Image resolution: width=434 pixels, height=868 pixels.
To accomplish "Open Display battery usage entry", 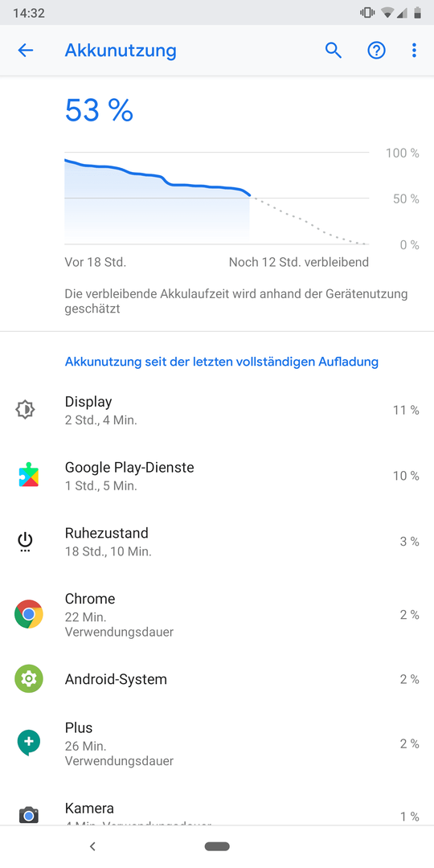I will pos(217,410).
